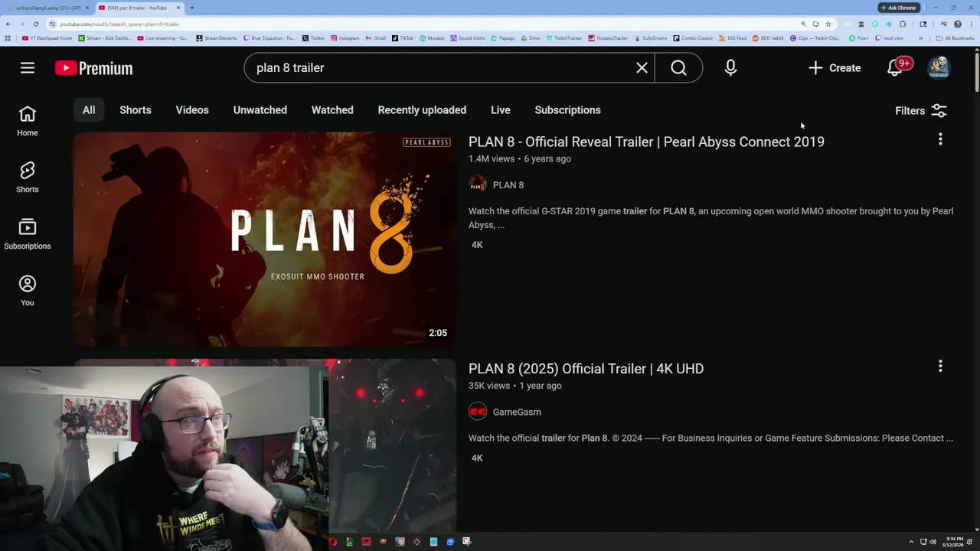The width and height of the screenshot is (980, 551).
Task: Clear the search box with the X icon
Action: click(642, 68)
